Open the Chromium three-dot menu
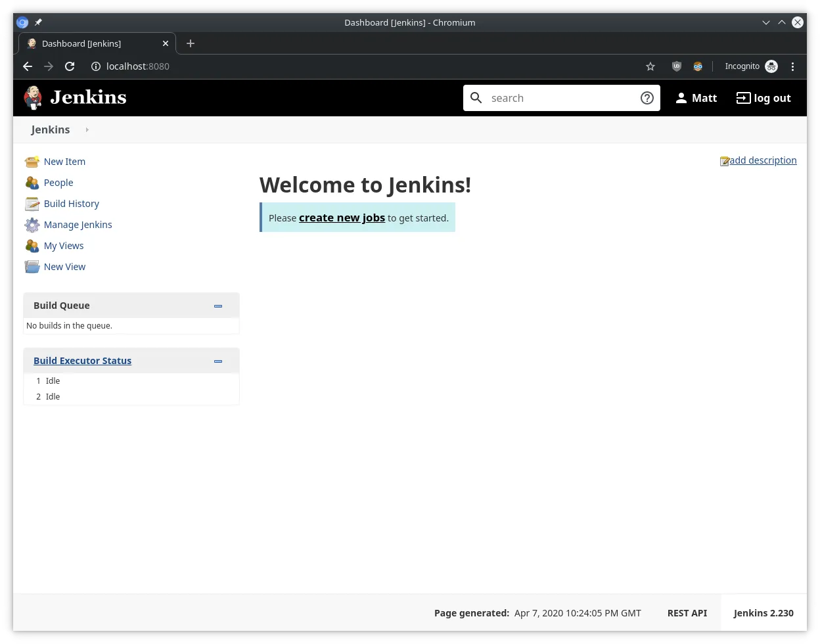 pos(793,66)
